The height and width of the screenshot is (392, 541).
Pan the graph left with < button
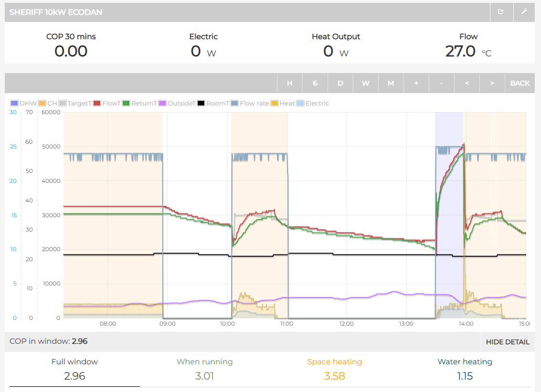click(467, 83)
